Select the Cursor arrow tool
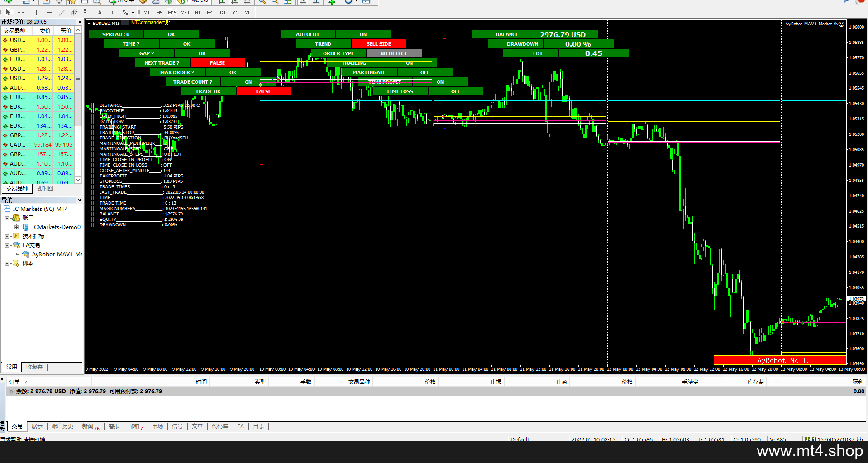Viewport: 868px width, 463px height. click(8, 12)
